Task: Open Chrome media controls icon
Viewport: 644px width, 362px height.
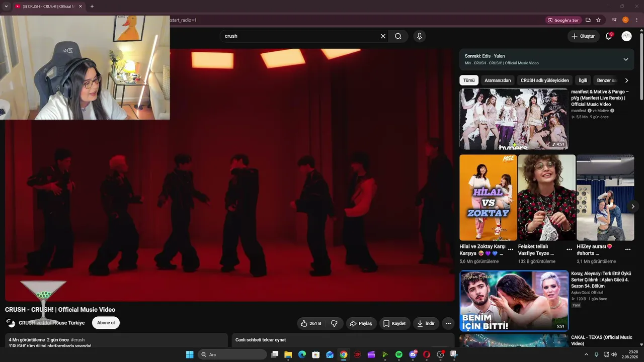Action: (x=614, y=20)
